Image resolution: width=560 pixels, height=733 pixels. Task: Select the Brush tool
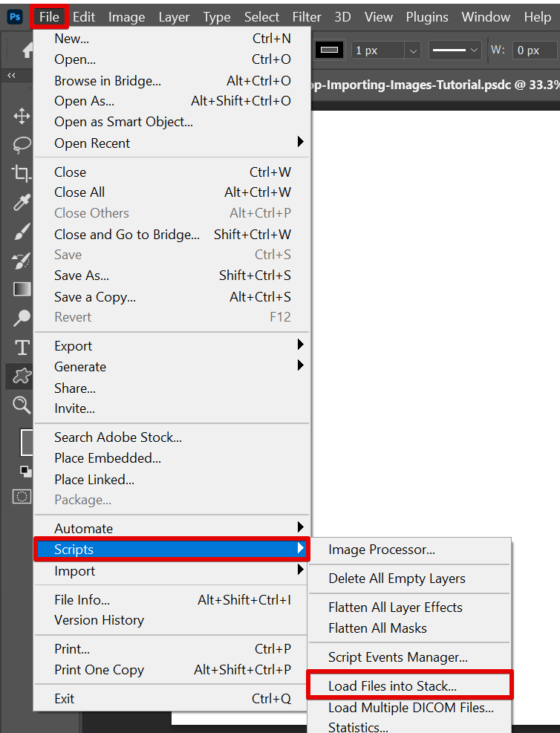(x=22, y=232)
